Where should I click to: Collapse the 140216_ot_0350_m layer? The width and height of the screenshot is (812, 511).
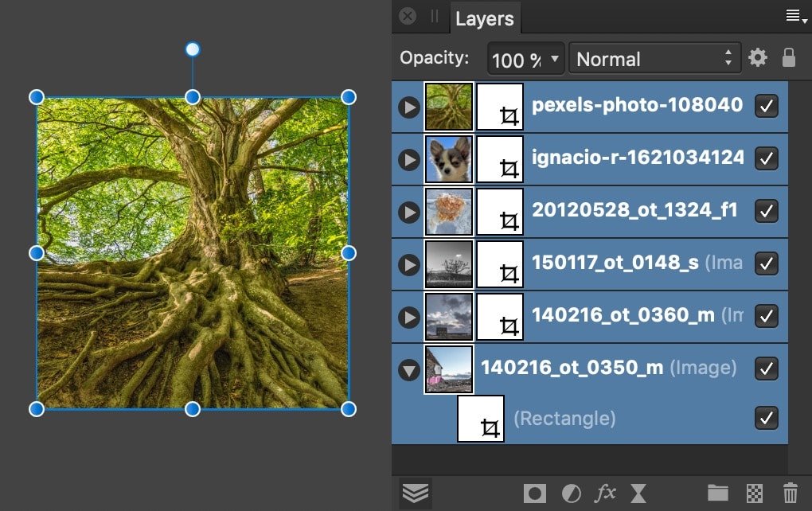(408, 369)
